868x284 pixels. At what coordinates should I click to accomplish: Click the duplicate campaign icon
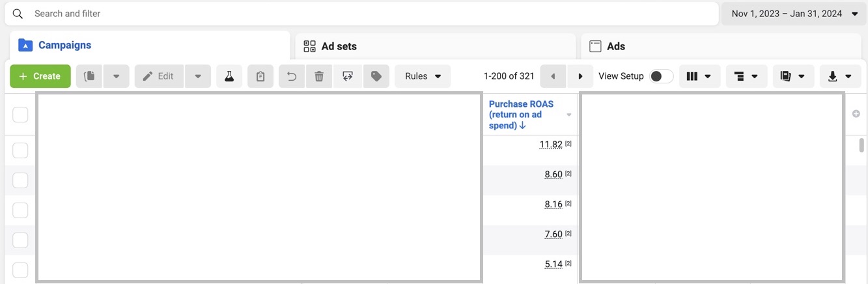point(90,76)
